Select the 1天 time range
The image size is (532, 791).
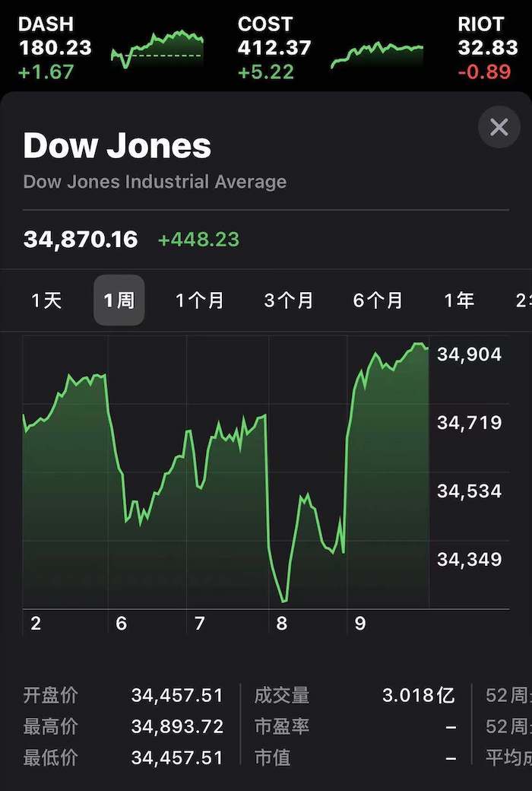pyautogui.click(x=46, y=300)
